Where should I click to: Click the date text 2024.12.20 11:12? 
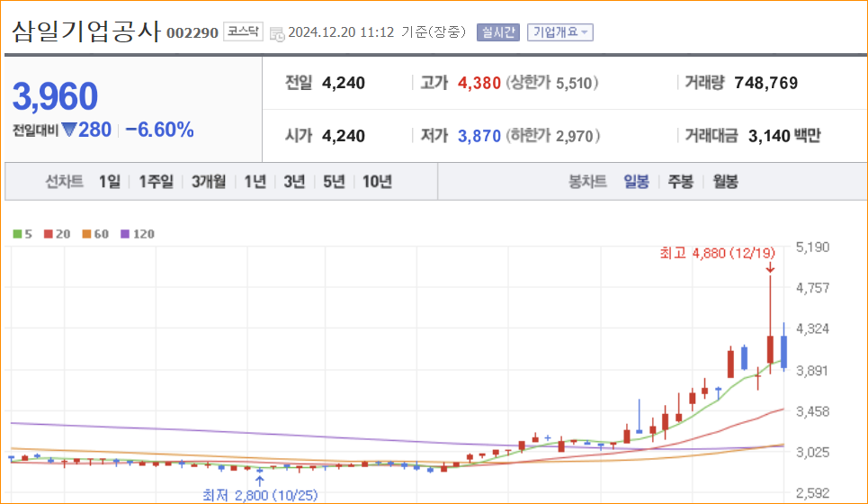341,32
